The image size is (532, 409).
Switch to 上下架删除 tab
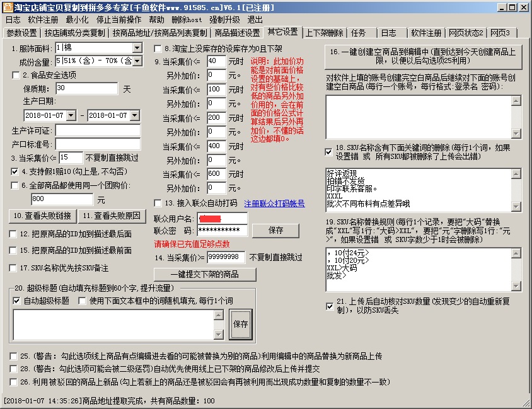325,33
